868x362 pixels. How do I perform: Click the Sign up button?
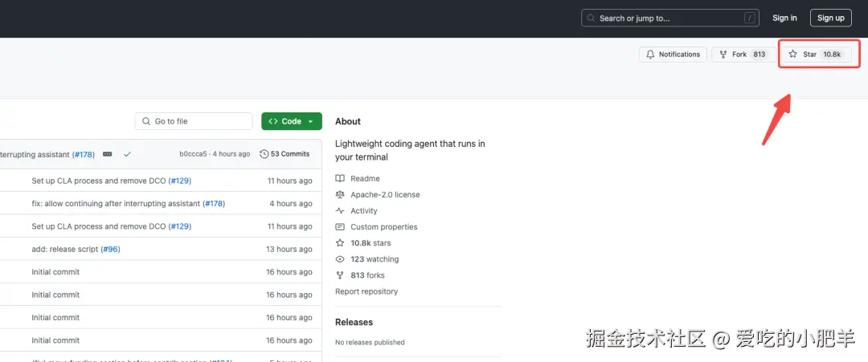point(831,18)
